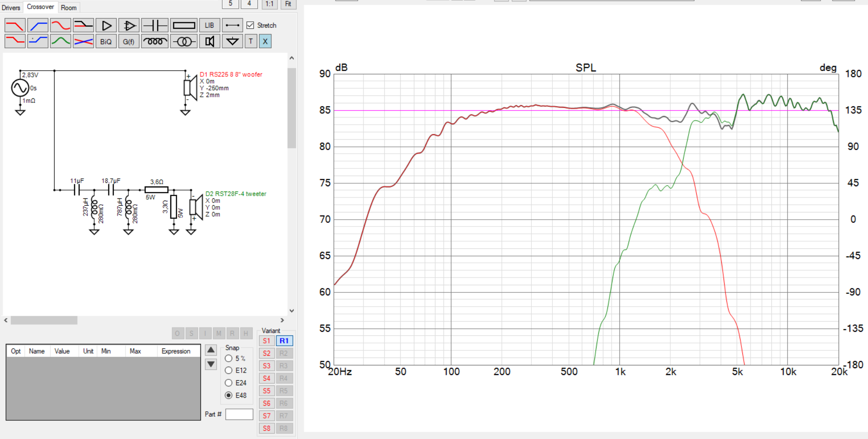Click the schematic scroll-left arrow
Image resolution: width=868 pixels, height=439 pixels.
point(6,320)
